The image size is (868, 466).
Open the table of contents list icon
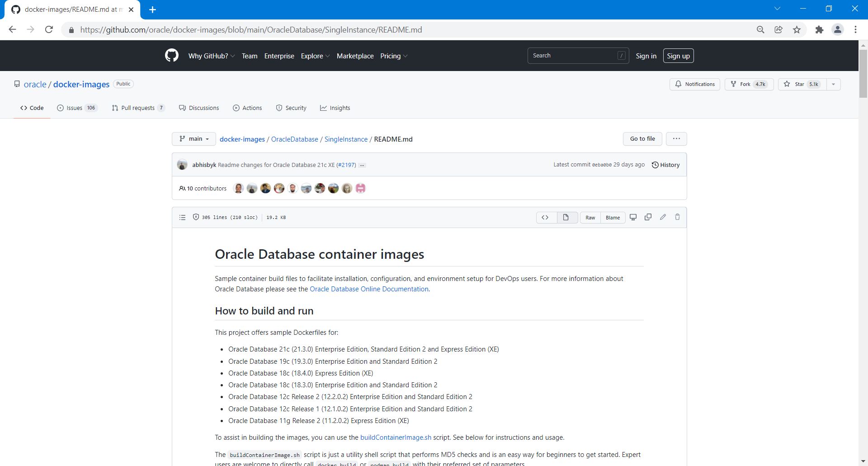tap(182, 218)
